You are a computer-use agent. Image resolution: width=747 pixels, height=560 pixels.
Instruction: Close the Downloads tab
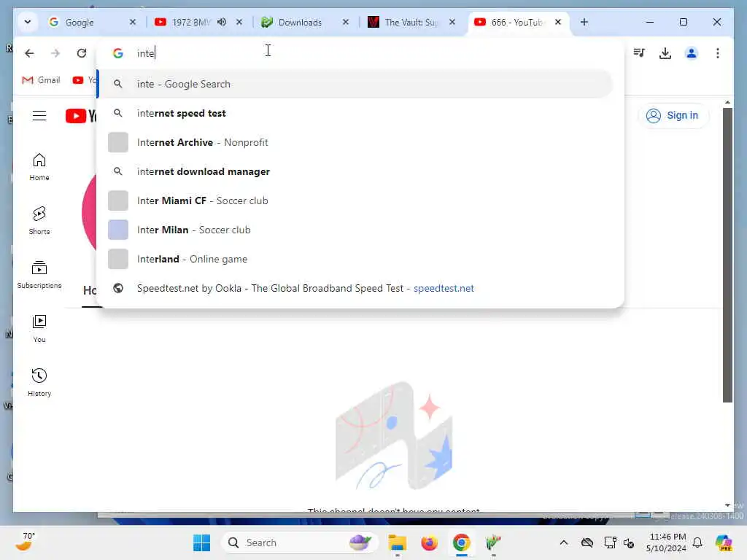pos(346,22)
